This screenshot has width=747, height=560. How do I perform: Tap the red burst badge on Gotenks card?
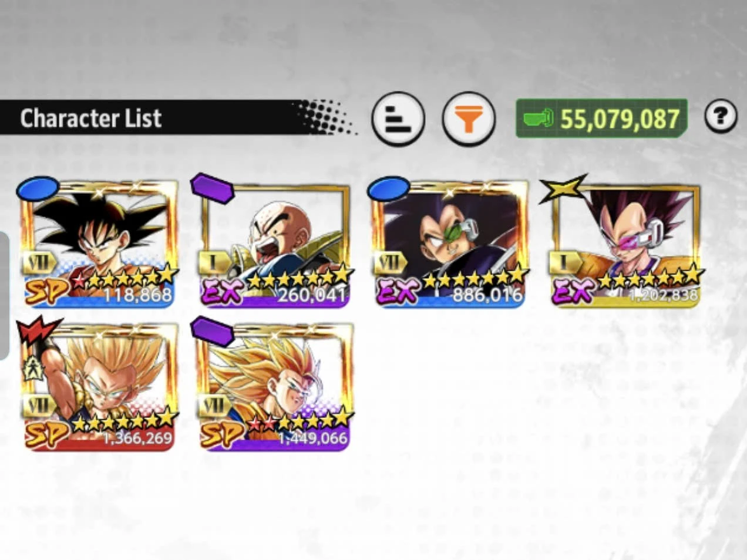point(39,332)
